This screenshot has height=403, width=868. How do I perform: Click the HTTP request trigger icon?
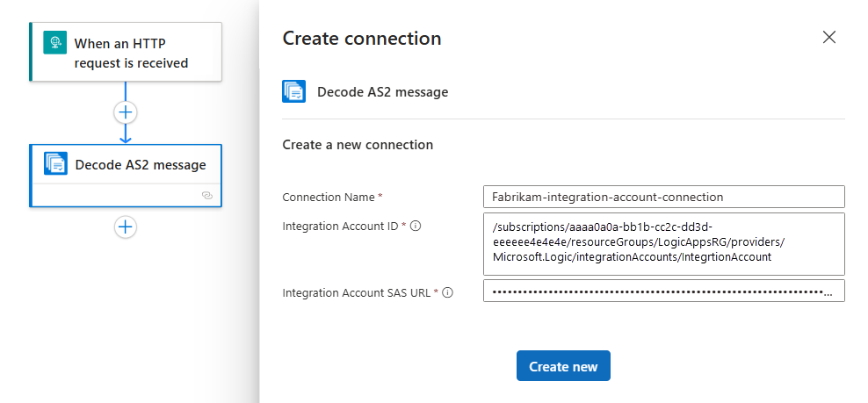(x=55, y=44)
